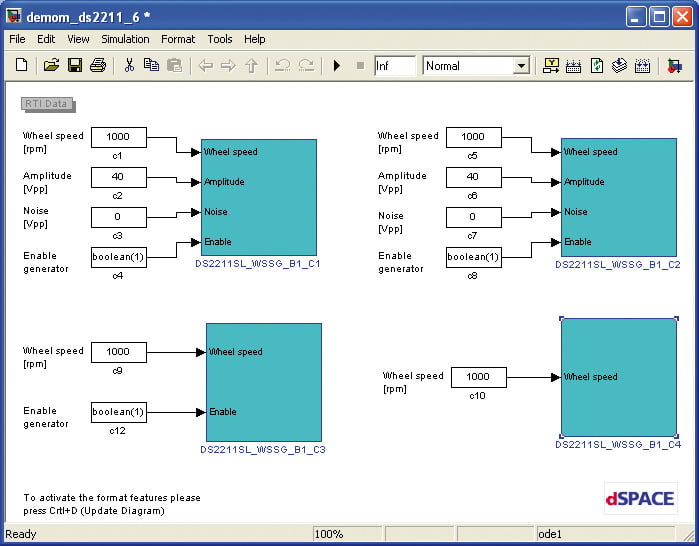Viewport: 699px width, 546px height.
Task: Open the File menu
Action: [x=17, y=39]
